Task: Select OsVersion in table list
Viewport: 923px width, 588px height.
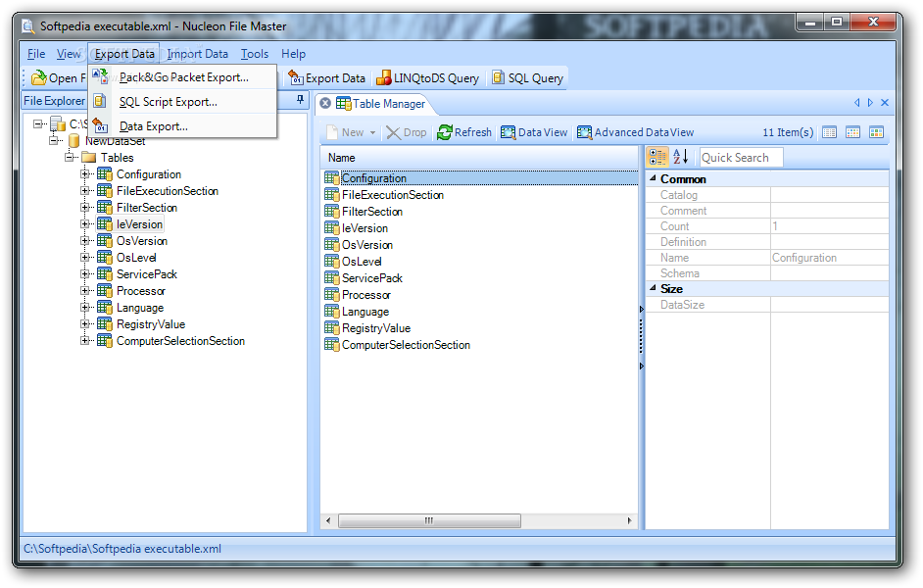Action: tap(366, 245)
